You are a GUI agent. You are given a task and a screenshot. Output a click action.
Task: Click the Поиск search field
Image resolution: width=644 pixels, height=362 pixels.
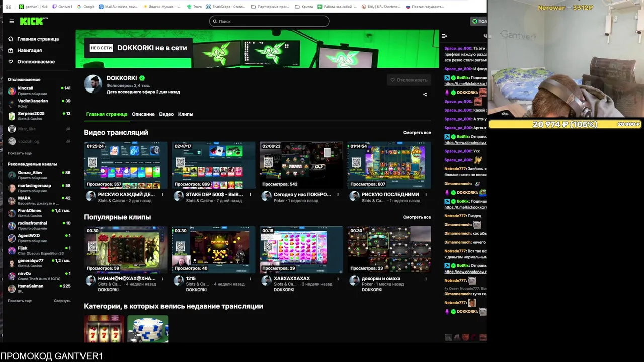click(x=269, y=21)
